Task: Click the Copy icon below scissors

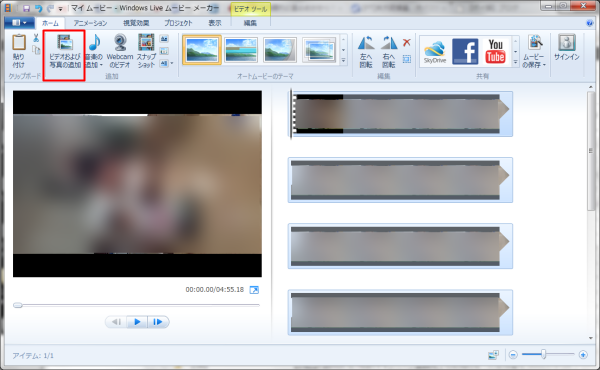Action: (36, 50)
